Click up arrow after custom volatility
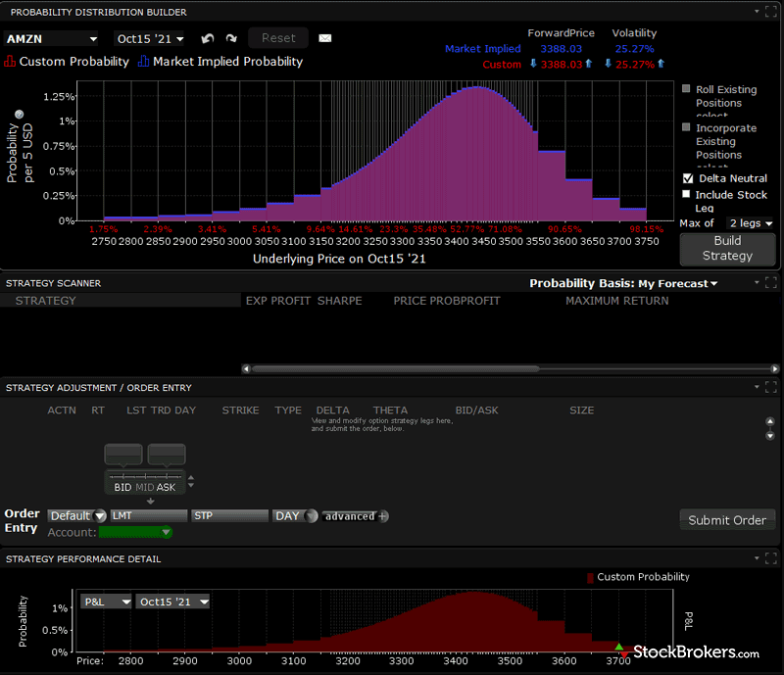 pyautogui.click(x=661, y=65)
